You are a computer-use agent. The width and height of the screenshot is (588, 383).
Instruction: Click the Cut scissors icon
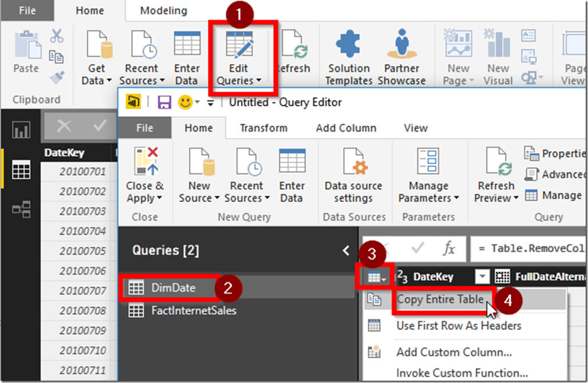pos(57,35)
